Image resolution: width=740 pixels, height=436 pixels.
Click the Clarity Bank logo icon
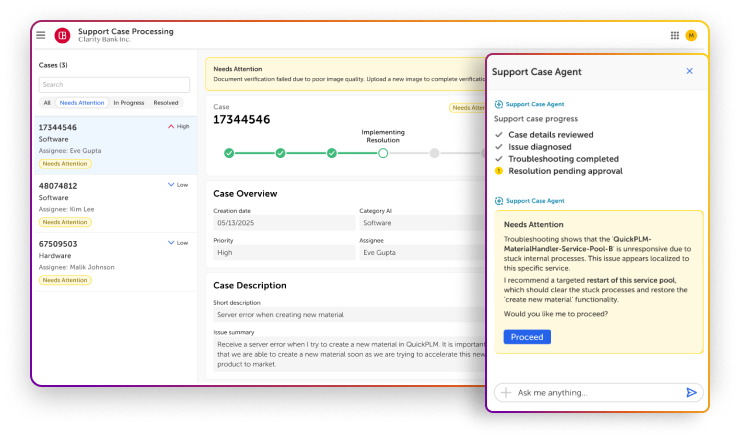tap(62, 35)
